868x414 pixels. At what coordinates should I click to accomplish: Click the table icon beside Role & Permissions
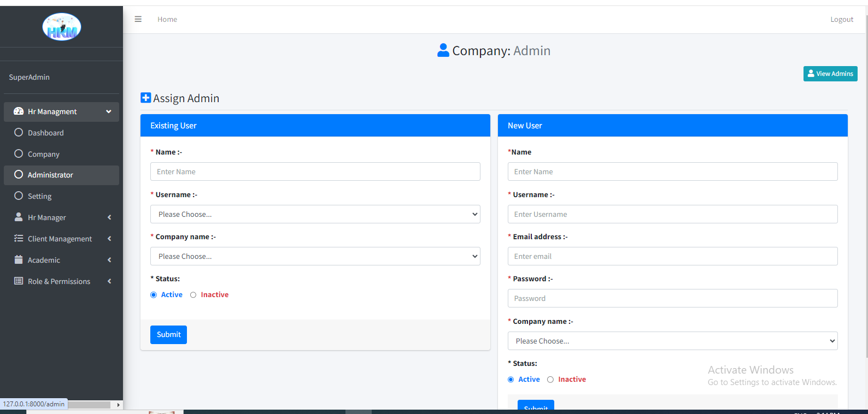(19, 281)
